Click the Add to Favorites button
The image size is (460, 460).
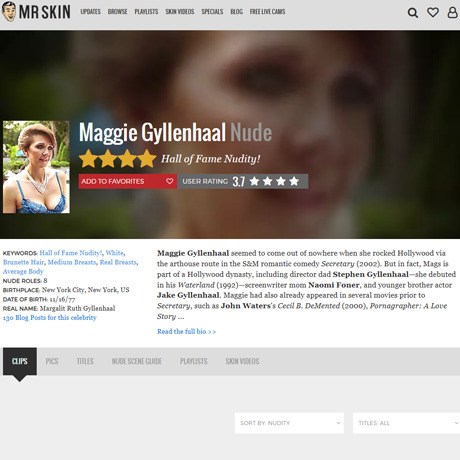pyautogui.click(x=128, y=181)
